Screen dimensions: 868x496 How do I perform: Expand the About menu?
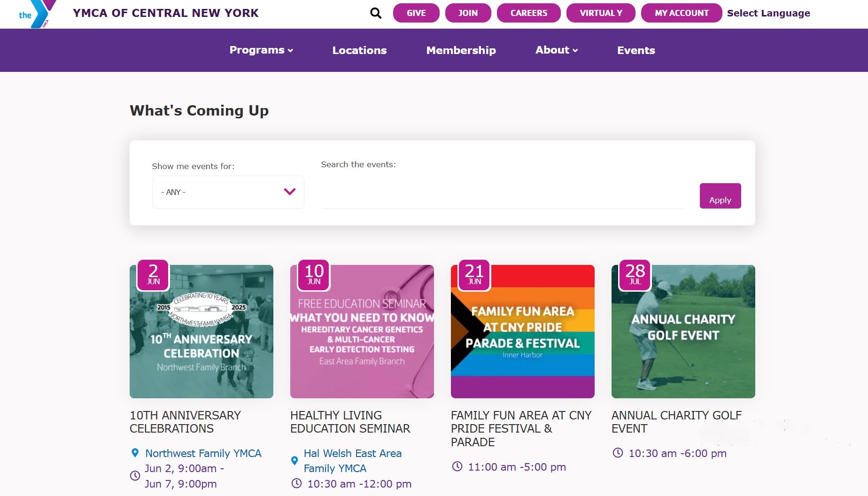point(557,50)
